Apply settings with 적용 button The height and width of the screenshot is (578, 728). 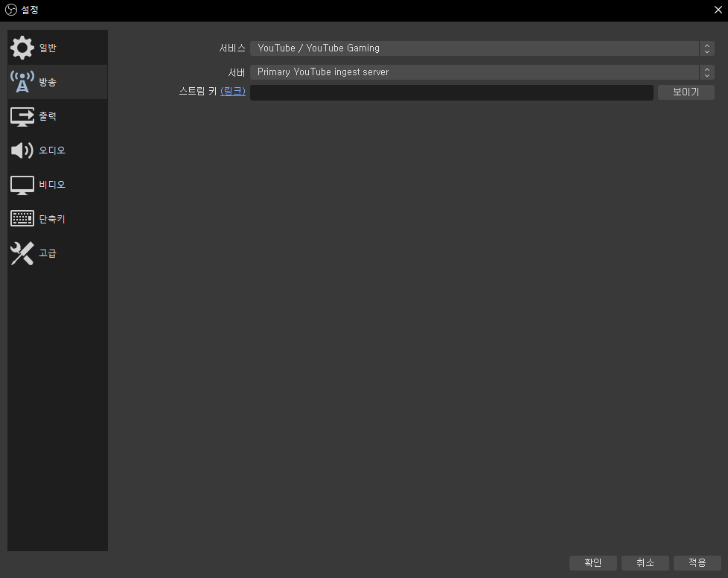tap(697, 562)
